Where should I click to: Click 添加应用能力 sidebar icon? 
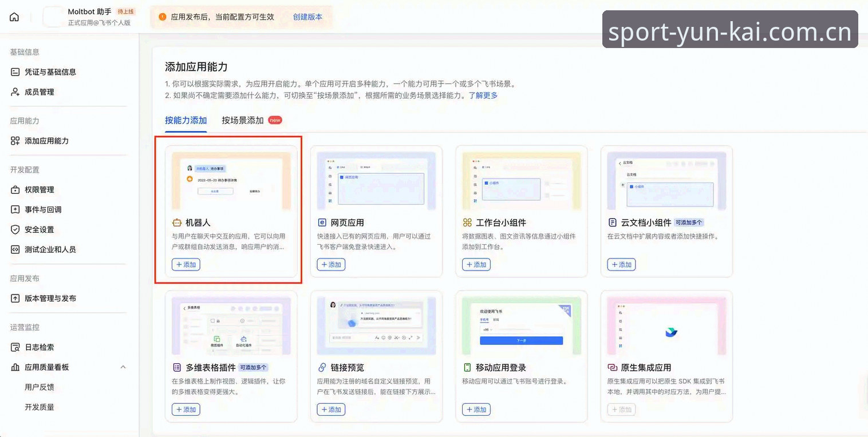15,141
